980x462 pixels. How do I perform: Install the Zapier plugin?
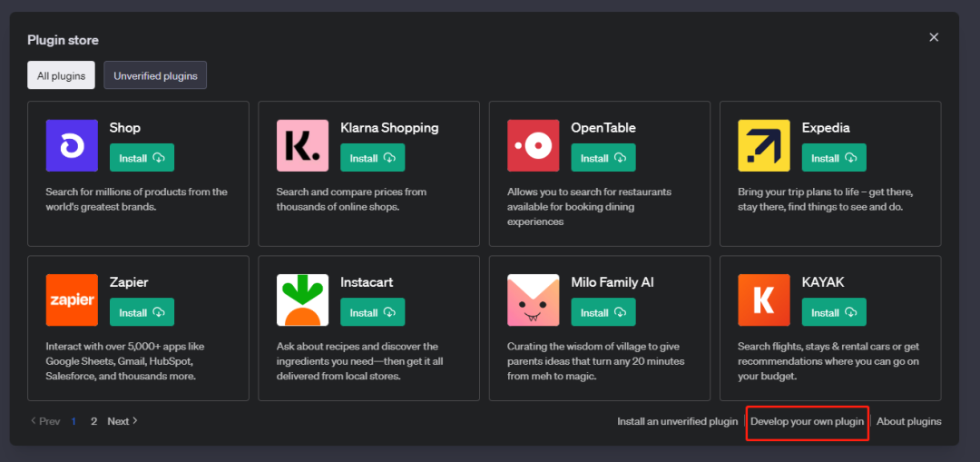tap(142, 312)
